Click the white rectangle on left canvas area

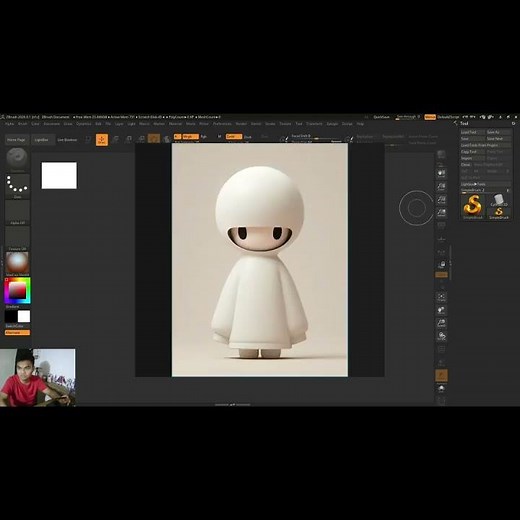(x=59, y=175)
